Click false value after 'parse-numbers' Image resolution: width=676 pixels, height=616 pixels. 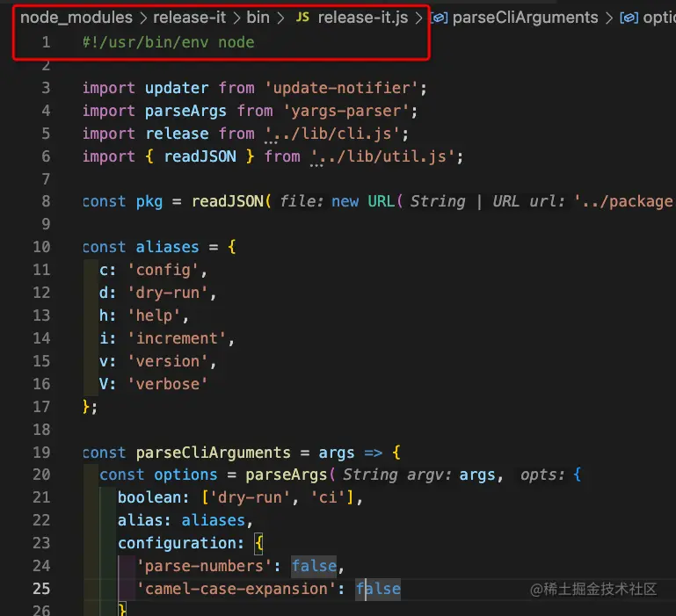click(x=314, y=566)
